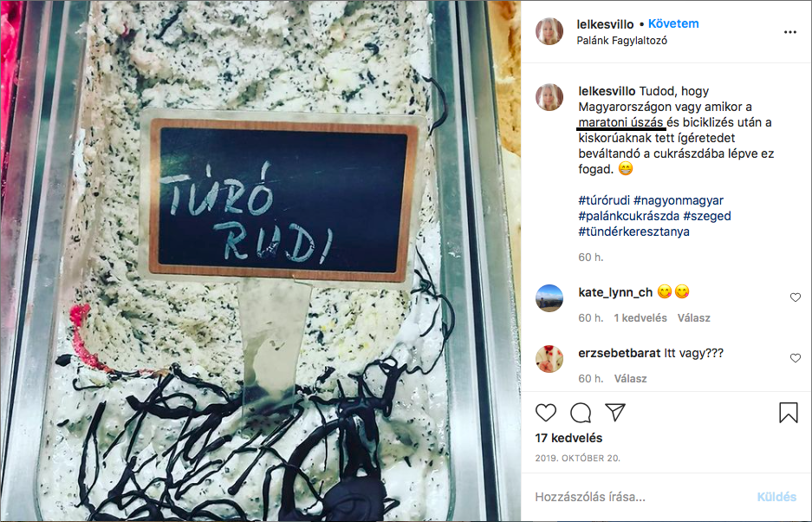This screenshot has width=812, height=522.
Task: View the 17 kedvelés likes list
Action: tap(568, 438)
